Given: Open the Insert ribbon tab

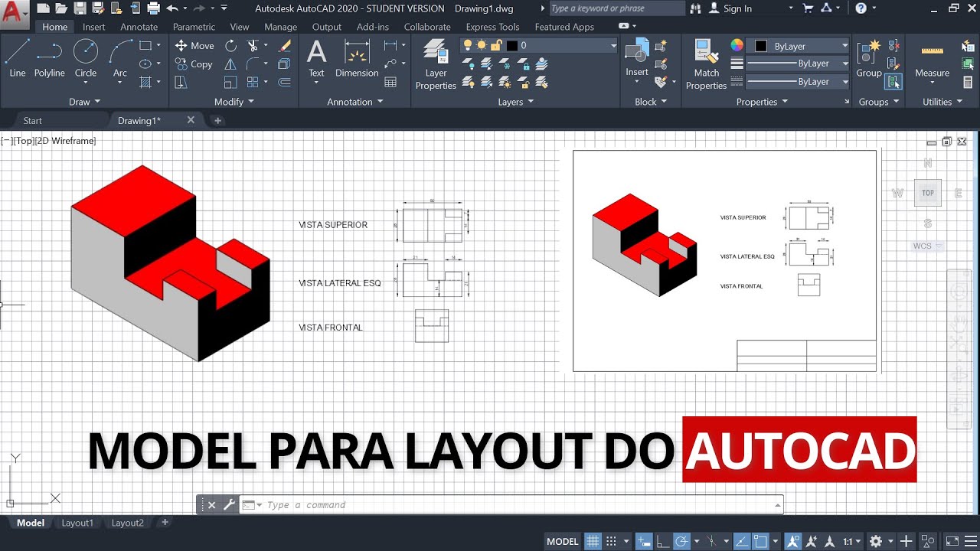Looking at the screenshot, I should (94, 27).
